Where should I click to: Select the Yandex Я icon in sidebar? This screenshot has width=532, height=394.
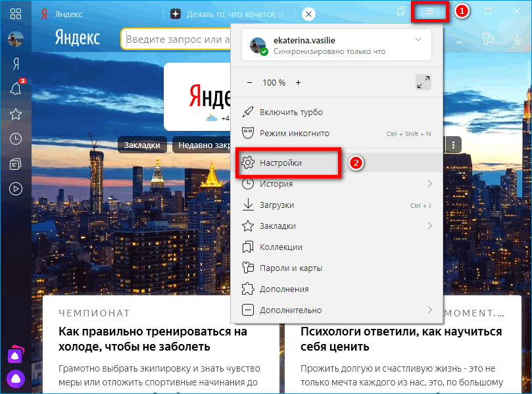[x=15, y=64]
